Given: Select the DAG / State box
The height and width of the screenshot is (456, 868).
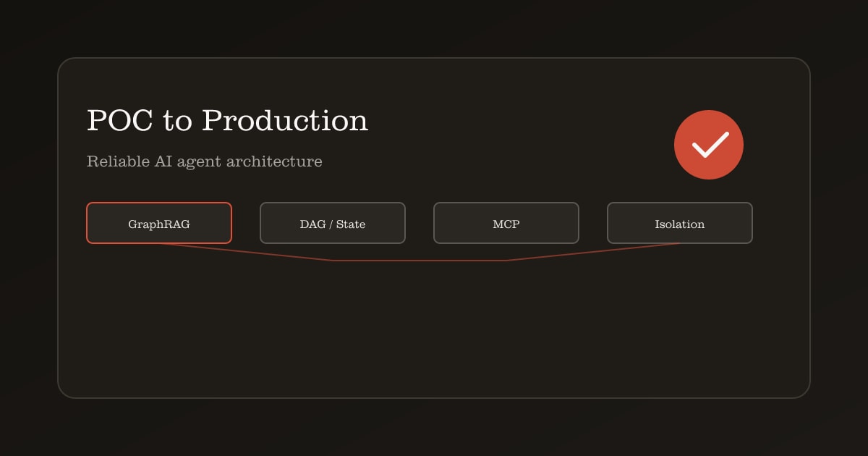Looking at the screenshot, I should pyautogui.click(x=333, y=223).
